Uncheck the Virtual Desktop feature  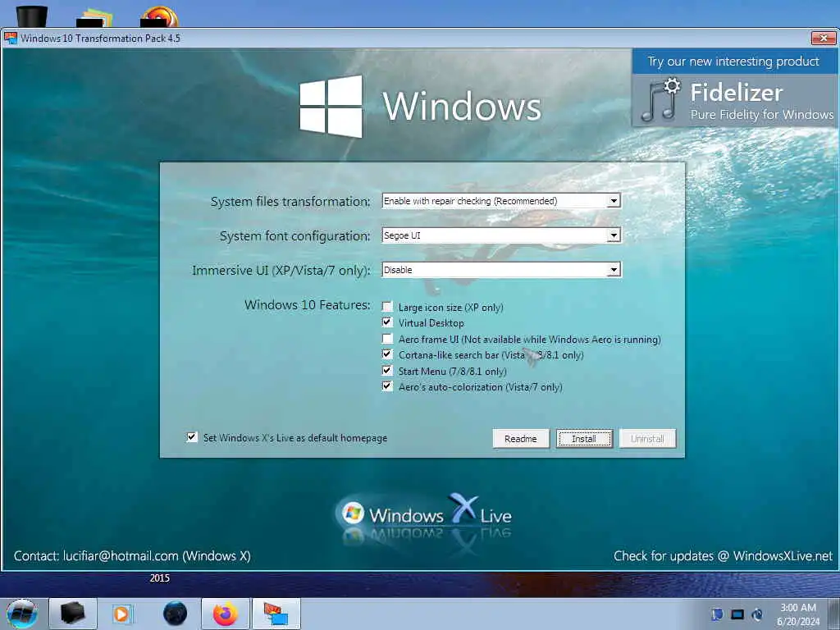[387, 322]
